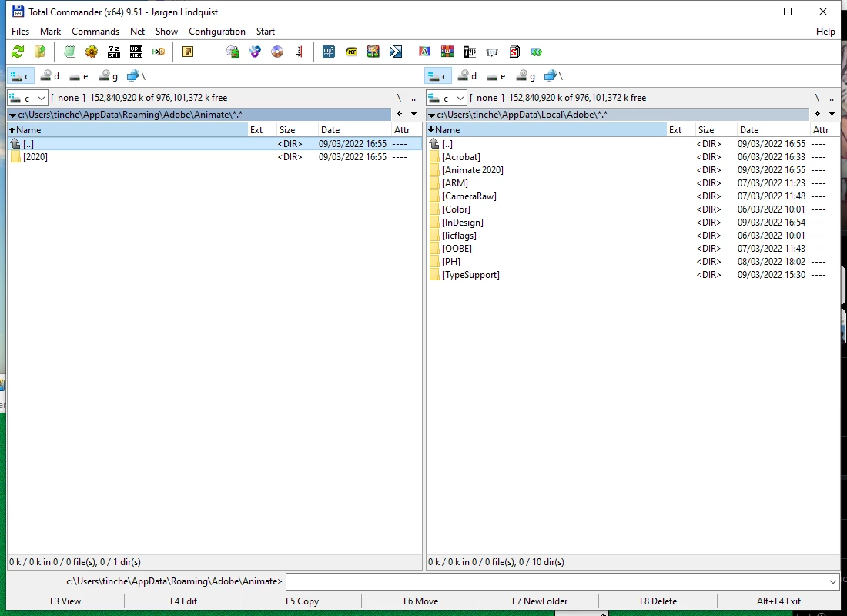Click the CD disc toolbar icon

tap(277, 52)
